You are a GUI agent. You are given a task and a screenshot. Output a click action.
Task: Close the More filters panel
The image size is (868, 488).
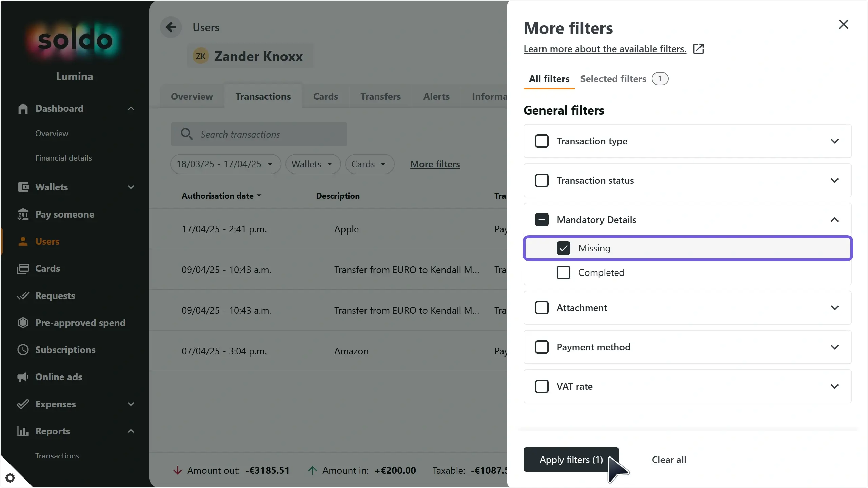pyautogui.click(x=843, y=24)
